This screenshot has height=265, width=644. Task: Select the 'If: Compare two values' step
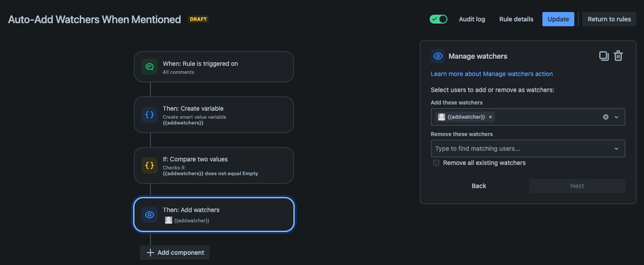tap(214, 165)
